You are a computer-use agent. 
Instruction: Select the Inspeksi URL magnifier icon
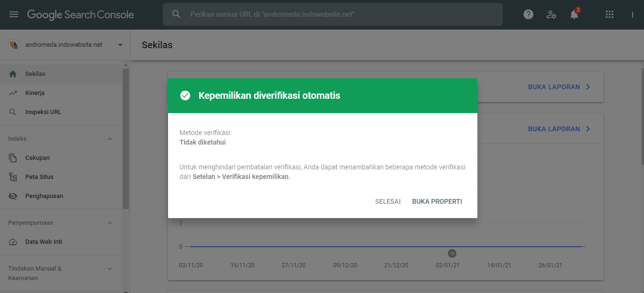(x=12, y=111)
